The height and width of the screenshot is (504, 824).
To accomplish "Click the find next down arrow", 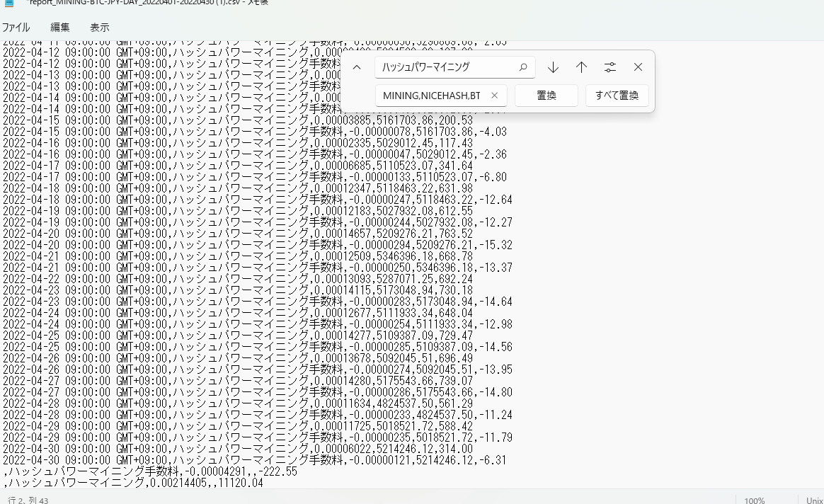I will [553, 67].
